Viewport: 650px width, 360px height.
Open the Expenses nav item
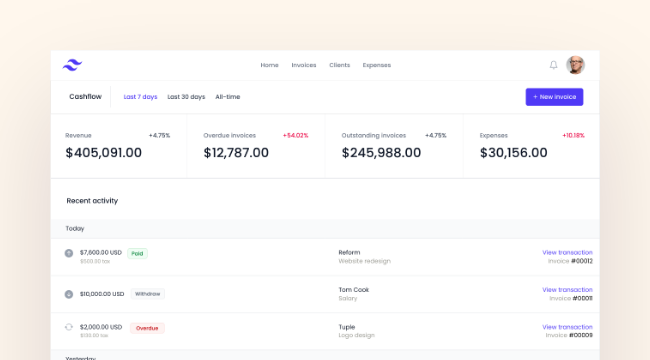377,65
